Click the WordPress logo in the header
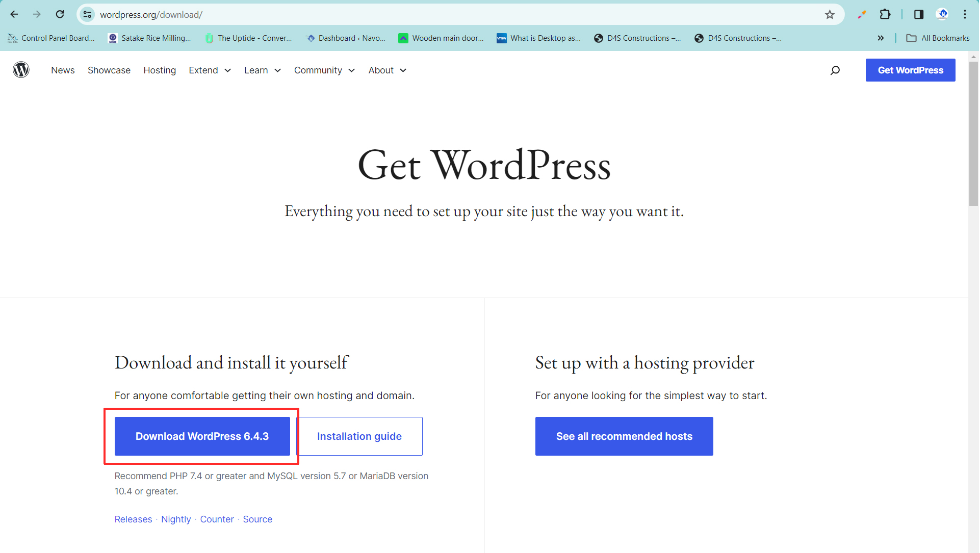 coord(21,70)
